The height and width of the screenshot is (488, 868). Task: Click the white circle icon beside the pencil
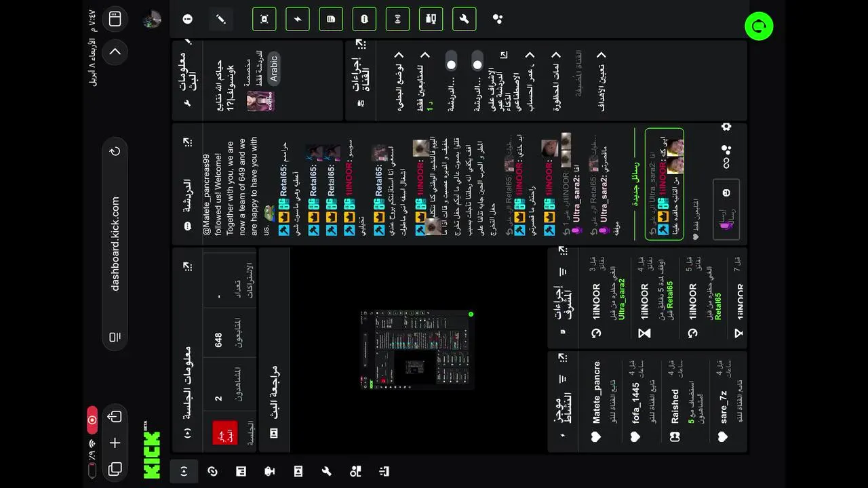pos(188,19)
